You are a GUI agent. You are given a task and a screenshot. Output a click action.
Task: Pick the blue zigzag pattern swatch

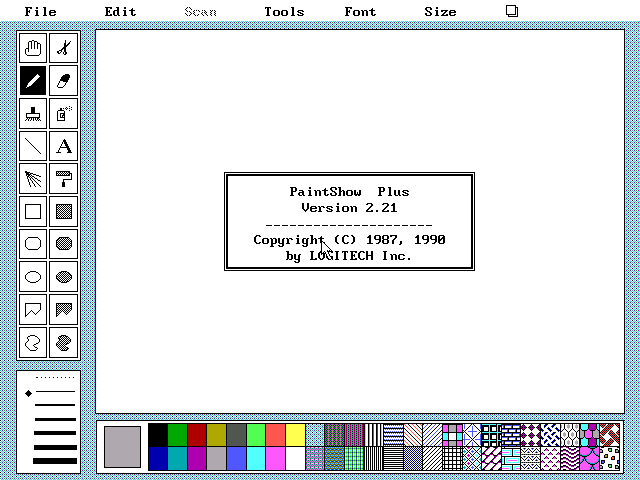[393, 435]
